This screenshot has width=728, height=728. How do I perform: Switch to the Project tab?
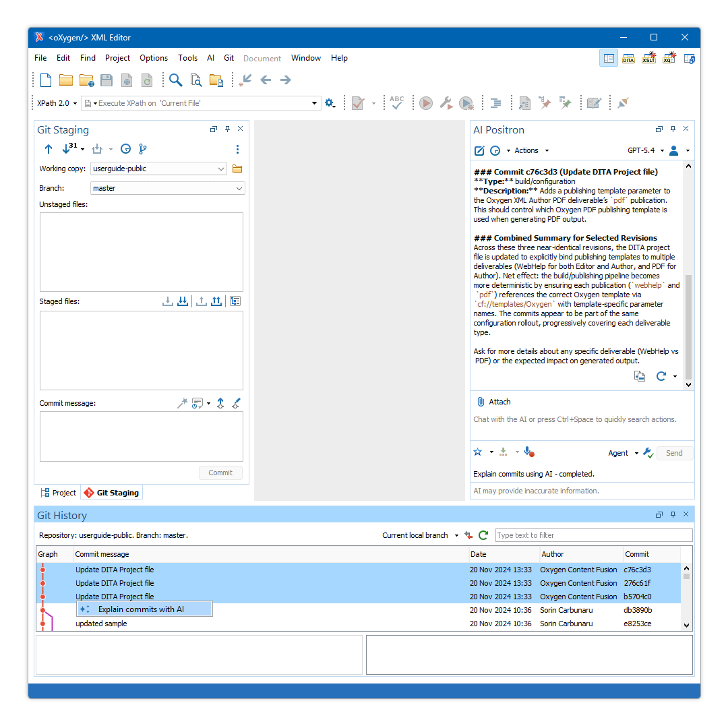(x=59, y=492)
